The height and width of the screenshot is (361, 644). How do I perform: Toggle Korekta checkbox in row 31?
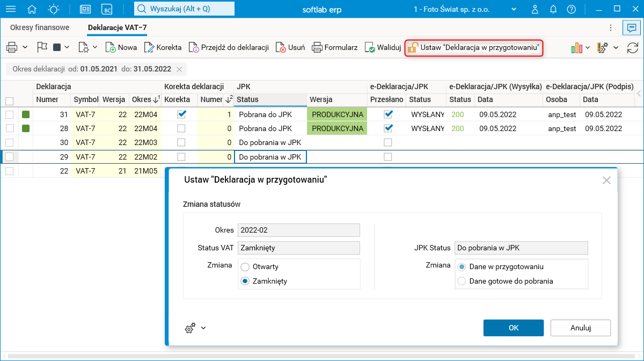click(181, 114)
